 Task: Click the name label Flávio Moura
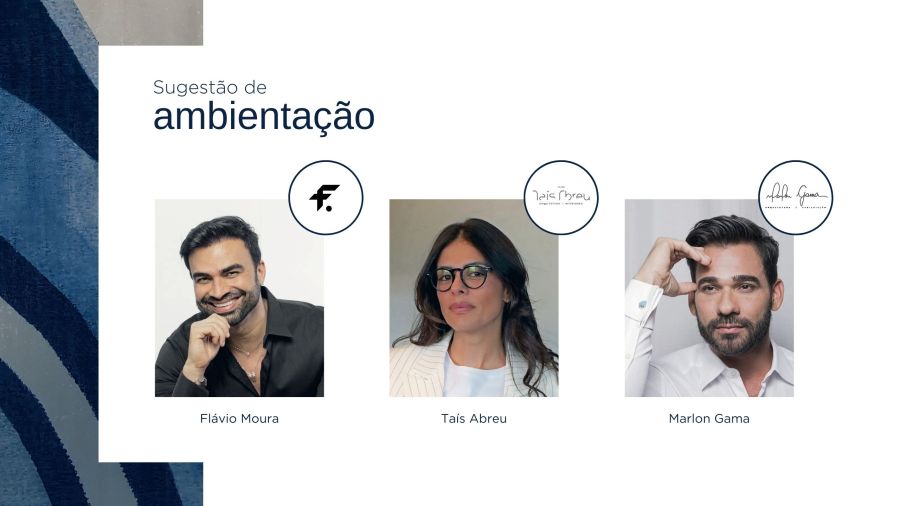pos(239,419)
